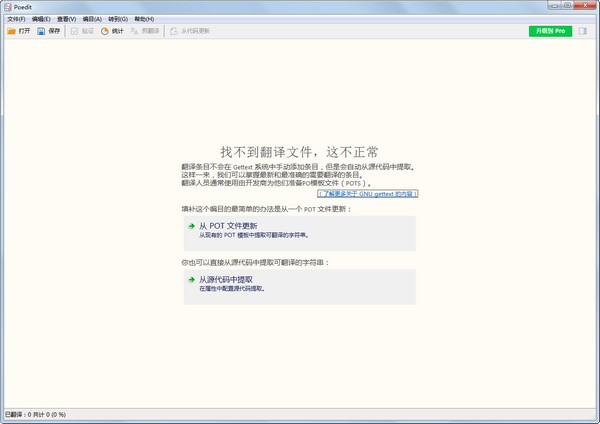Image resolution: width=600 pixels, height=424 pixels.
Task: Toggle the sidebar panel icon at the toolbar's right end
Action: click(x=582, y=31)
